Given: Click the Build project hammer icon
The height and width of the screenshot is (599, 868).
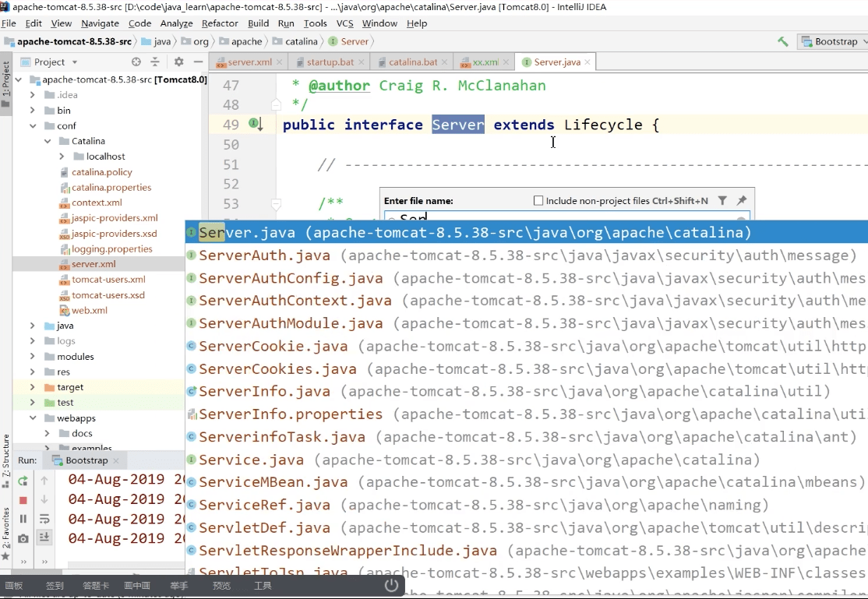Looking at the screenshot, I should point(782,42).
